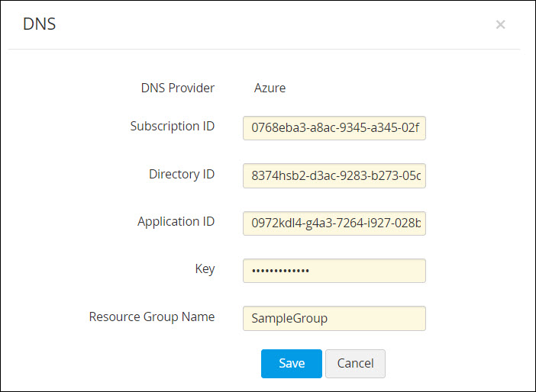Click the Azure DNS provider value
Viewport: 536px width, 392px height.
point(270,88)
